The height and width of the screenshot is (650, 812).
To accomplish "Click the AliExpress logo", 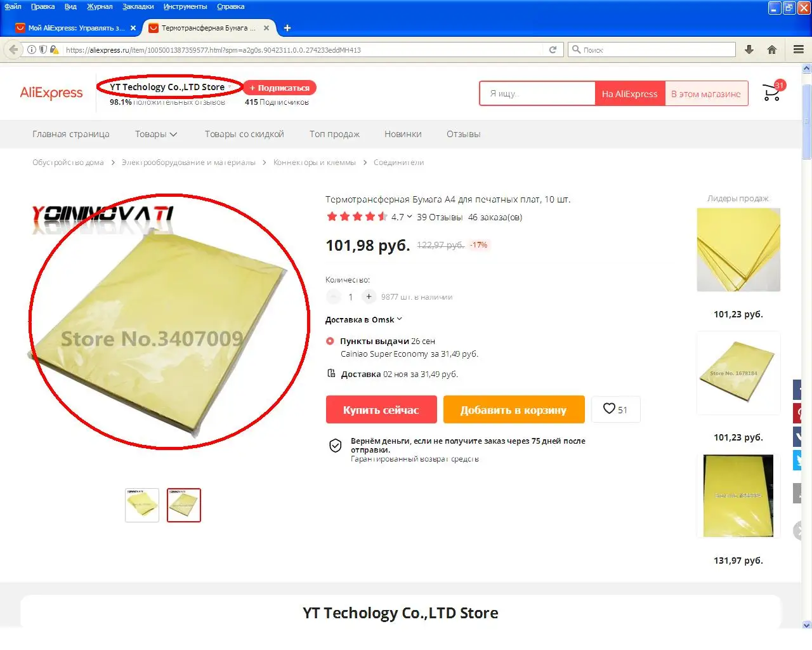I will click(51, 93).
